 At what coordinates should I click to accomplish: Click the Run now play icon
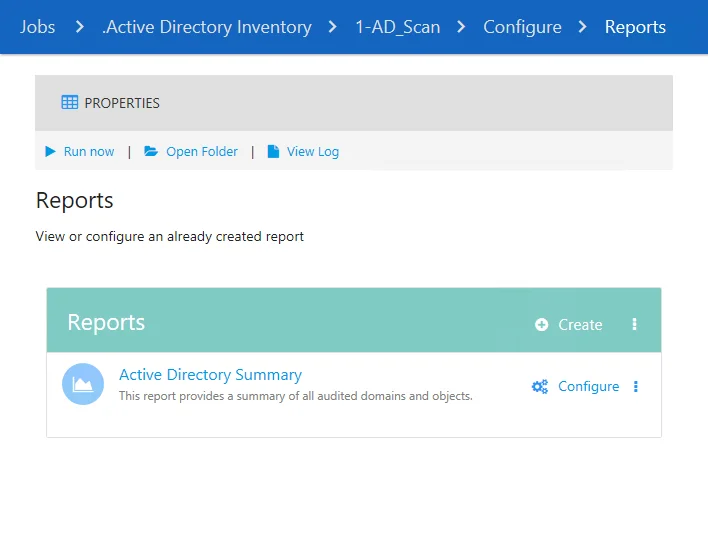(x=50, y=151)
